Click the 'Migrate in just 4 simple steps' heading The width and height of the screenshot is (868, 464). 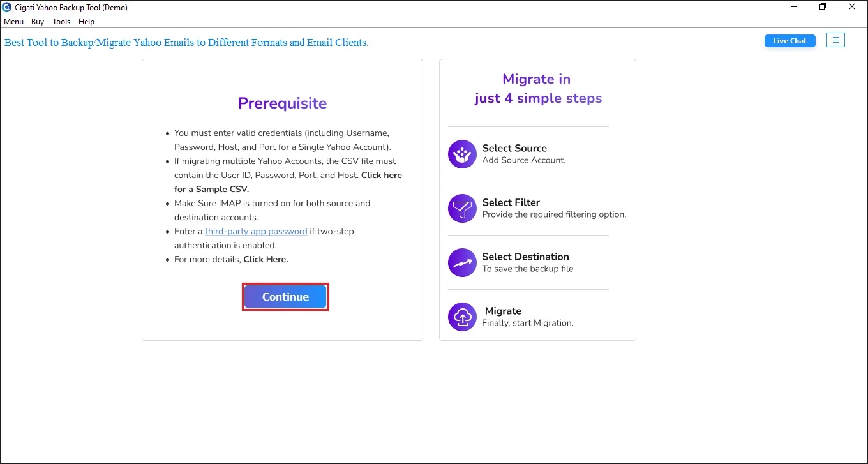pos(537,89)
